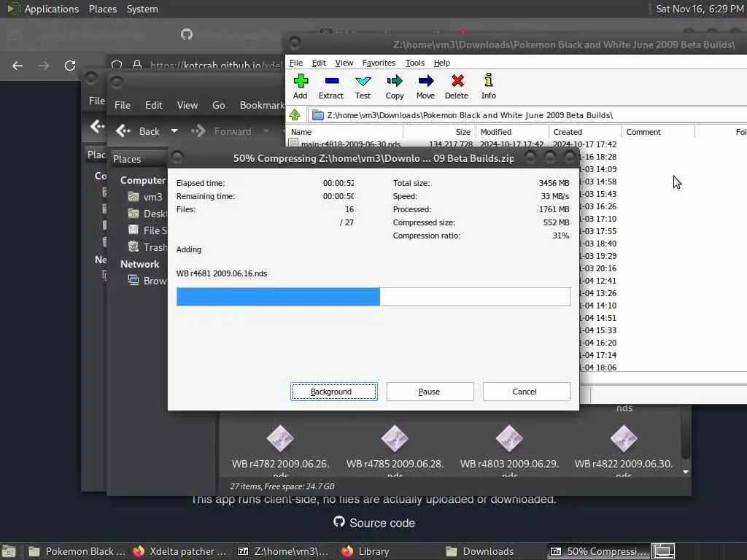This screenshot has width=747, height=560.
Task: Select File System in Places sidebar
Action: click(147, 230)
